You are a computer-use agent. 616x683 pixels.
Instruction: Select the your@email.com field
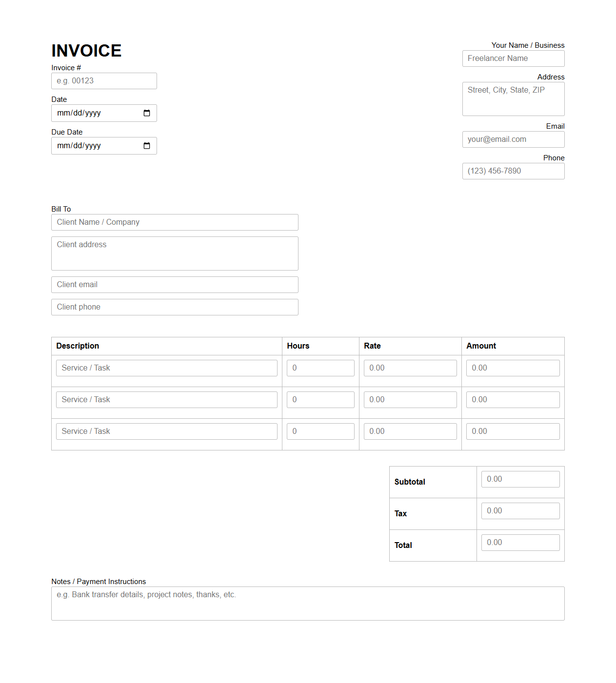coord(513,139)
